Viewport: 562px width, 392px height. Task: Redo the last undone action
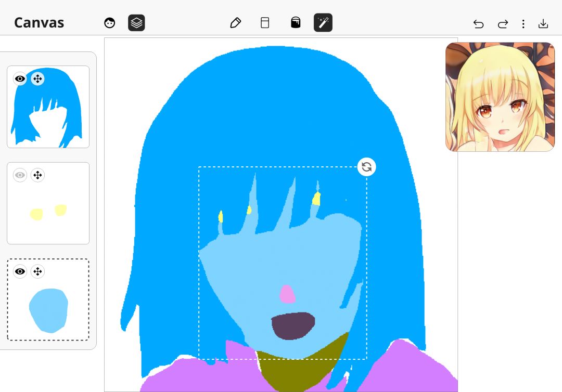pyautogui.click(x=503, y=24)
